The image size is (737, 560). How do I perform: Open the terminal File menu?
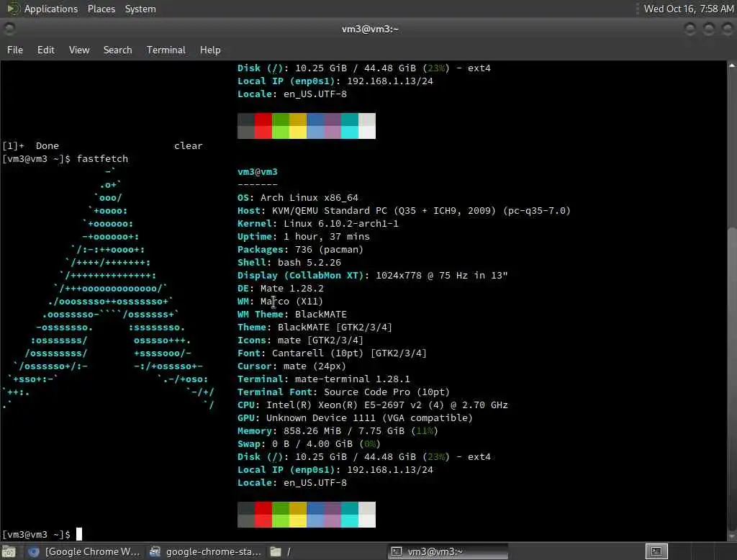click(x=15, y=50)
